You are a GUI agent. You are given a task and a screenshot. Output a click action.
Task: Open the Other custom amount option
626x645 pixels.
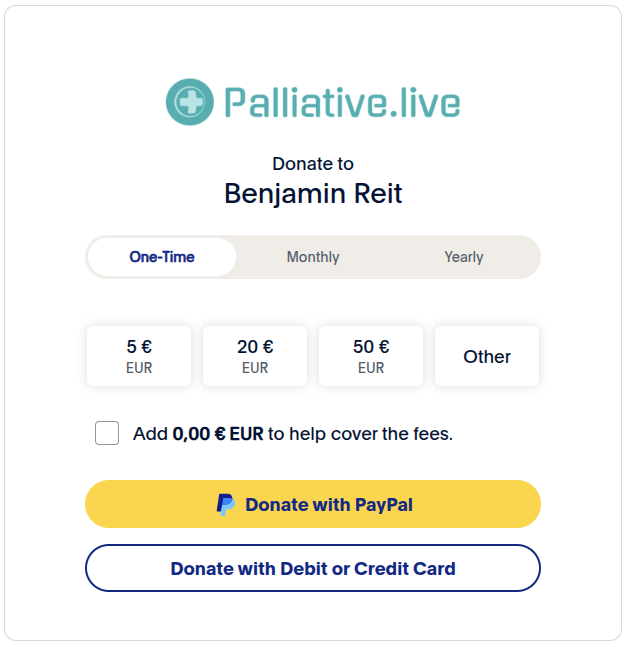pyautogui.click(x=487, y=356)
